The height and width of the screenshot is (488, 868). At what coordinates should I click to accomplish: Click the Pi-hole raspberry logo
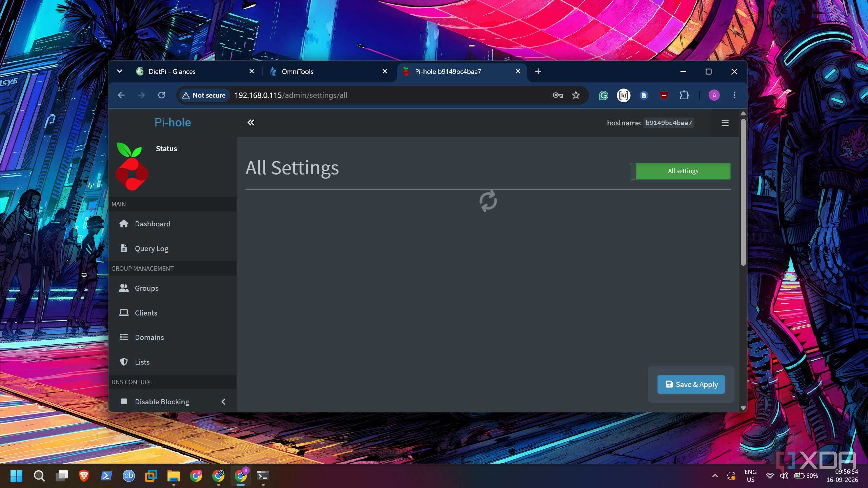[132, 166]
